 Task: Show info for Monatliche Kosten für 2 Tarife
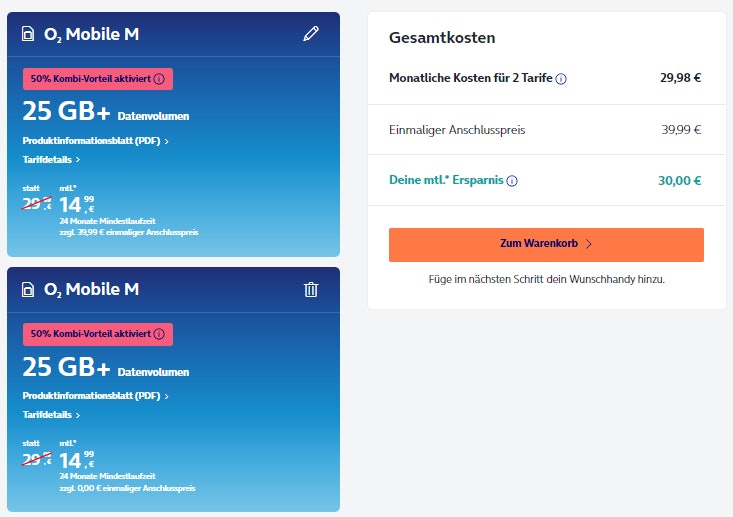tap(561, 79)
